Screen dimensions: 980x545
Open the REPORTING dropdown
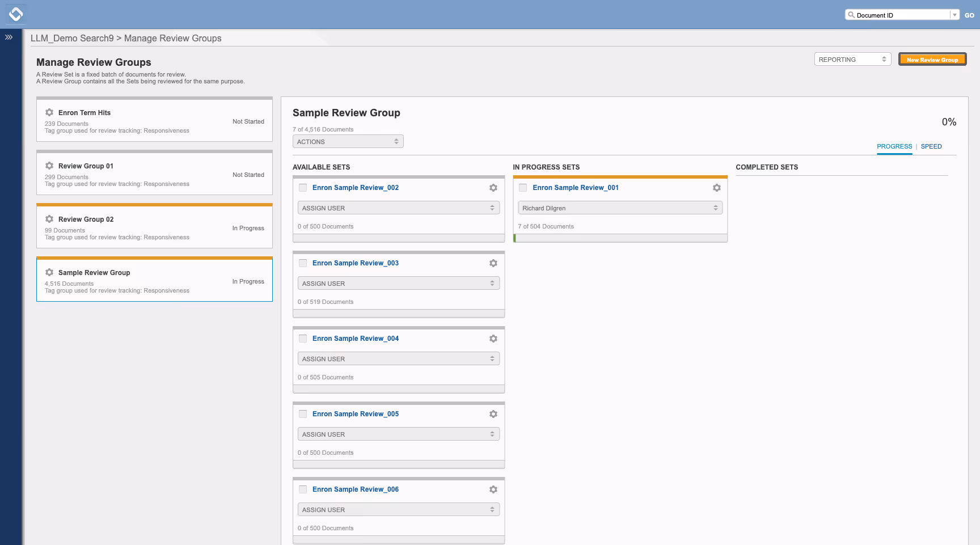pos(852,60)
